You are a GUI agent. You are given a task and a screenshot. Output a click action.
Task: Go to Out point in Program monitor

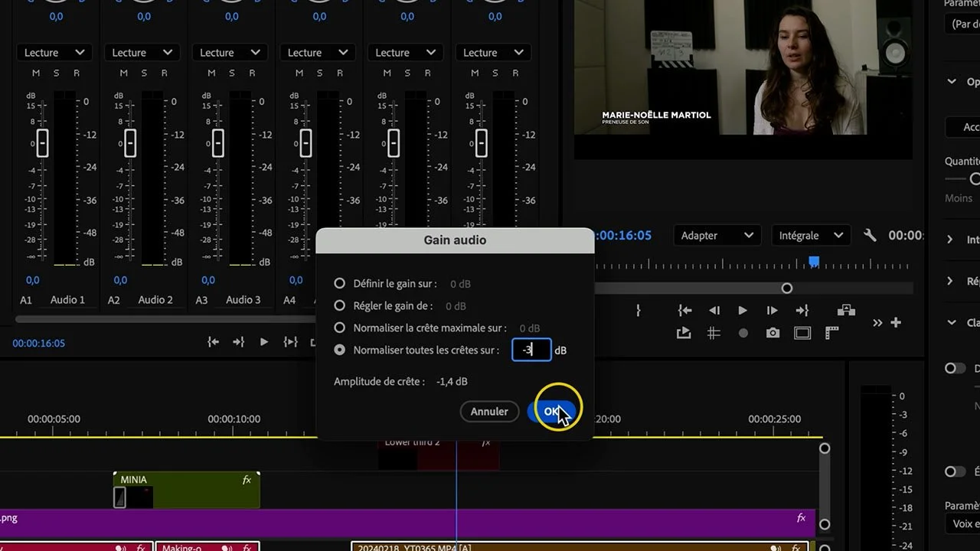(802, 310)
